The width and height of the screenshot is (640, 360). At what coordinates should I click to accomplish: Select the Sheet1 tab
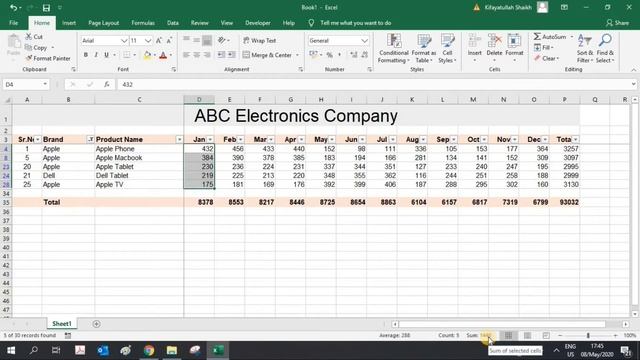coord(62,324)
